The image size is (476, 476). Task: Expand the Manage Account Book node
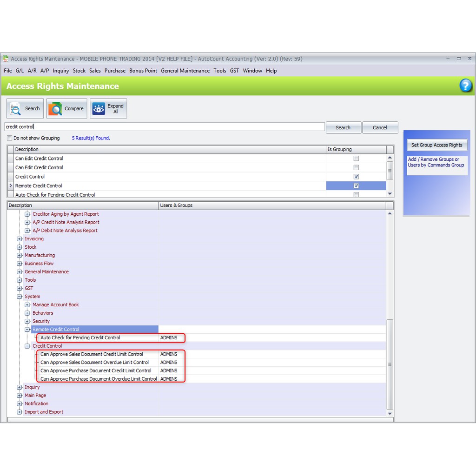27,305
